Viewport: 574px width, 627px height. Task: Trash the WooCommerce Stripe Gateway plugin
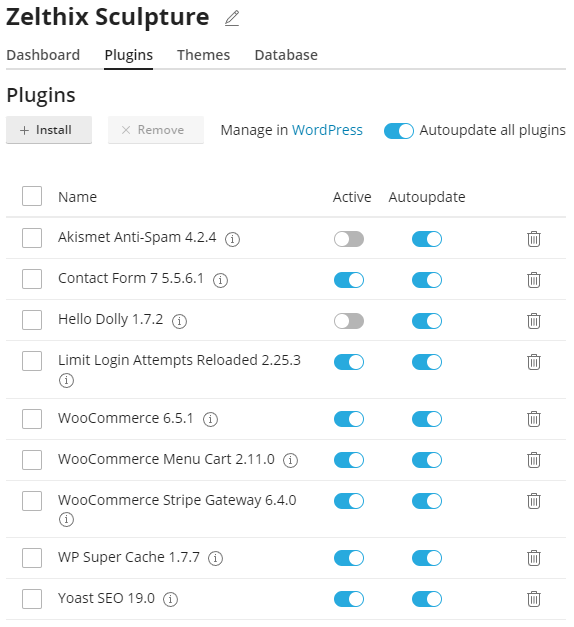534,501
